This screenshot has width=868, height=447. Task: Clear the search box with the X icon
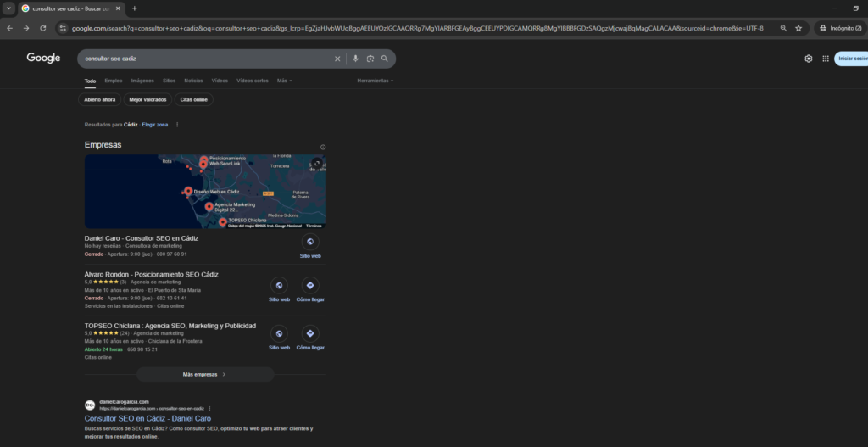pyautogui.click(x=337, y=59)
